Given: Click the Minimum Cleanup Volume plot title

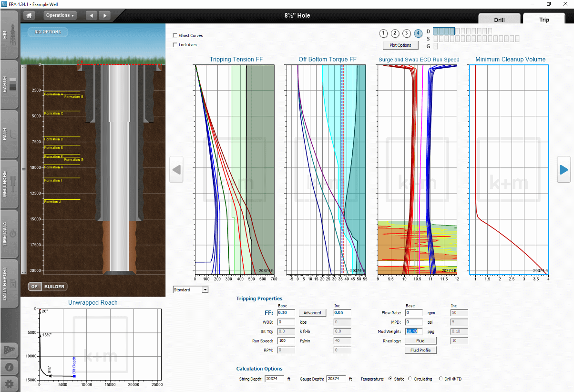Looking at the screenshot, I should pos(511,60).
